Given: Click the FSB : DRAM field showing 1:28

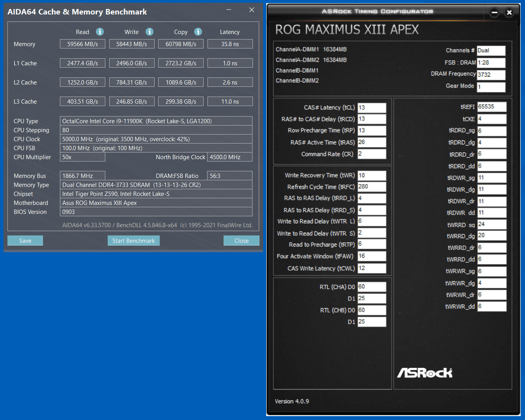Looking at the screenshot, I should (x=491, y=63).
